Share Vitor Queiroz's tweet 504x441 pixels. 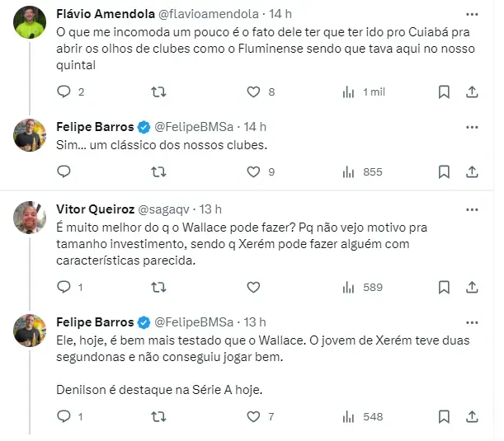[x=472, y=287]
